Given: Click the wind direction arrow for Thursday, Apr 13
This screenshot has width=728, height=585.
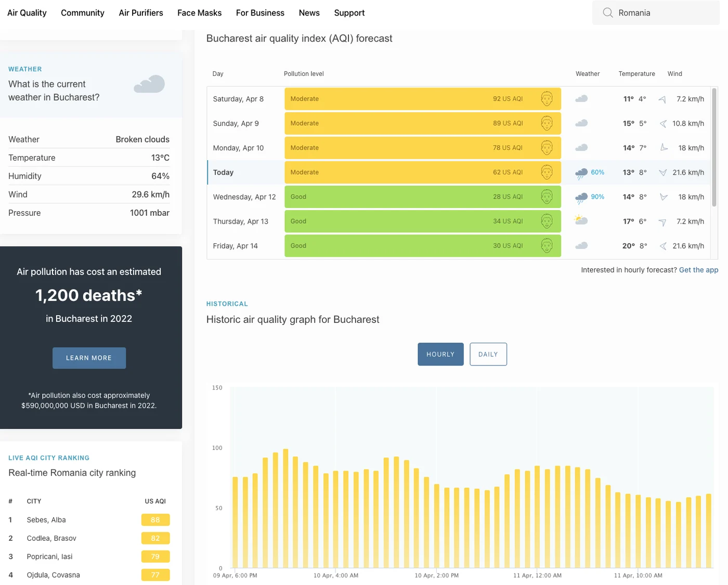Looking at the screenshot, I should click(662, 222).
